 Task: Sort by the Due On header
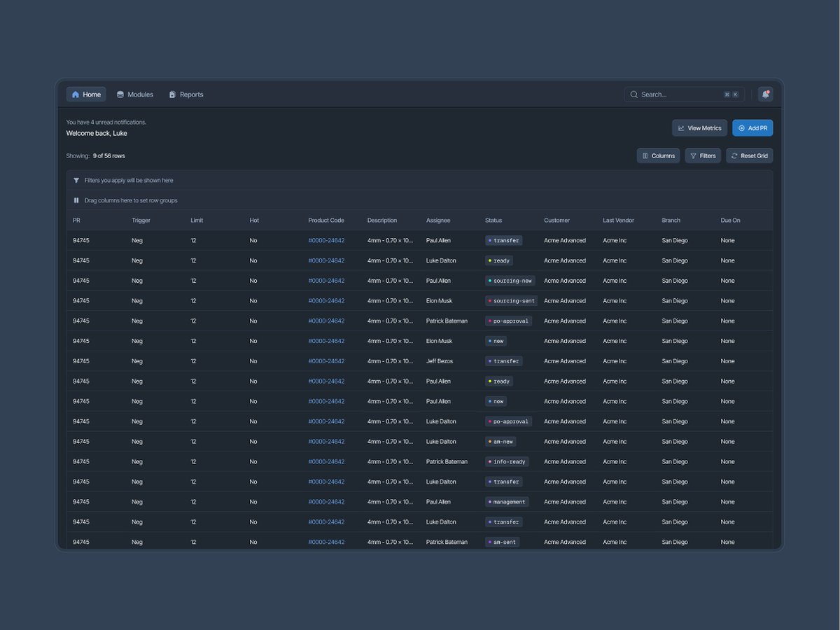point(730,220)
